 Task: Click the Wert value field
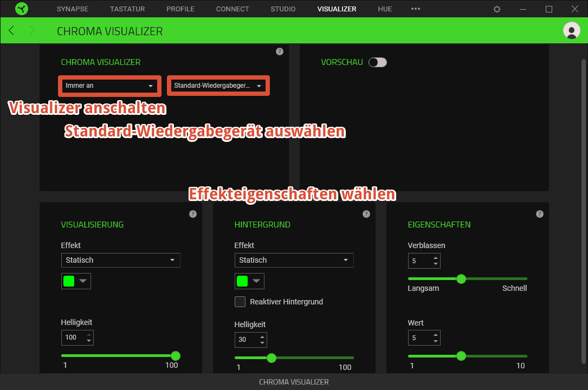click(424, 338)
